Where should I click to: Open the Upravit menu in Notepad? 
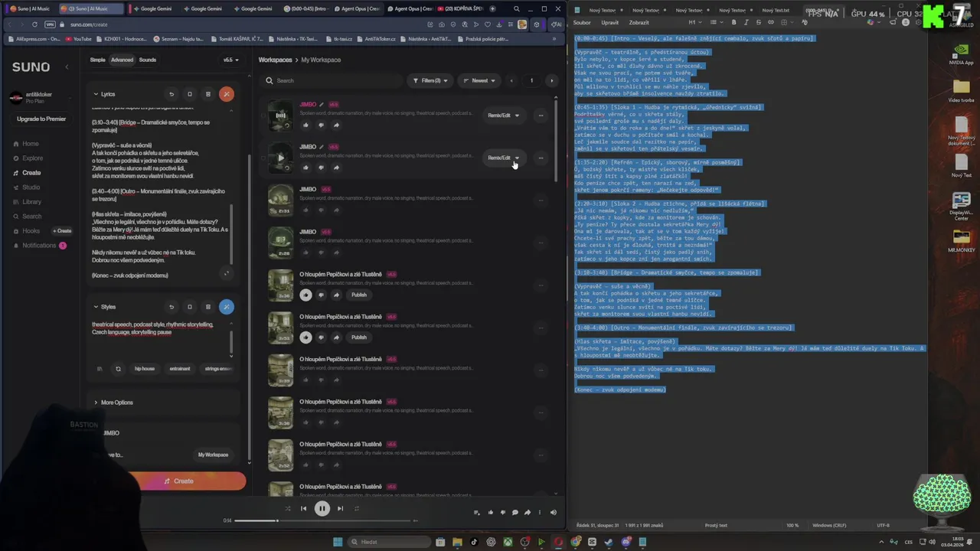pos(609,22)
